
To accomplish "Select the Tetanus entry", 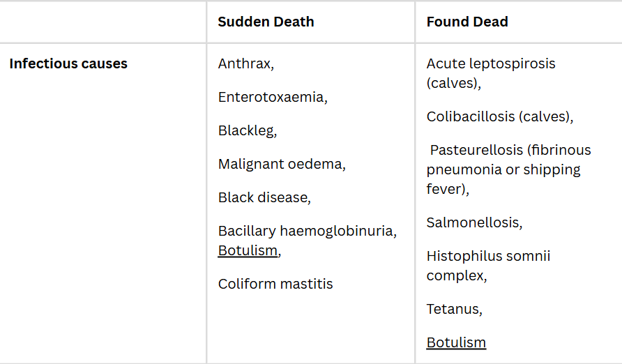I will (453, 309).
